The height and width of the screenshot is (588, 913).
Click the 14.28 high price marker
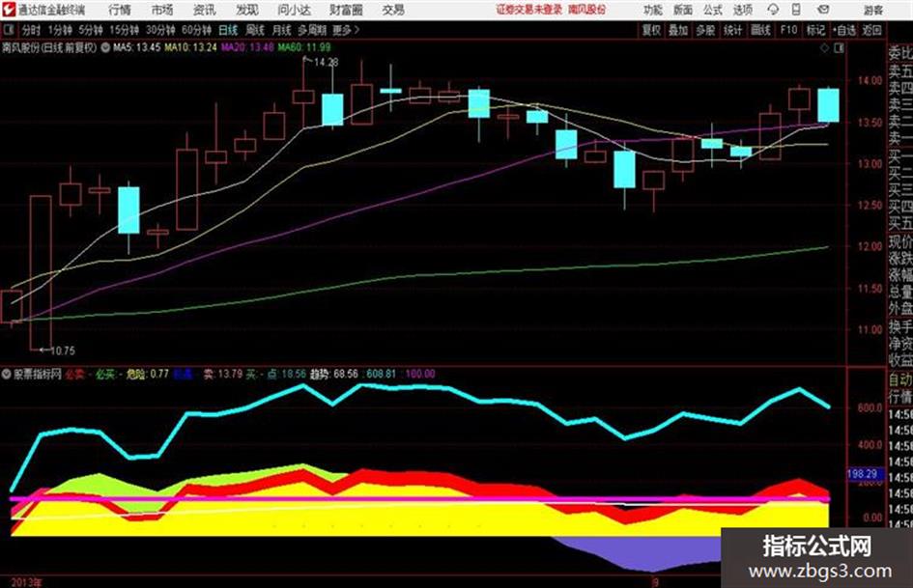(x=327, y=62)
